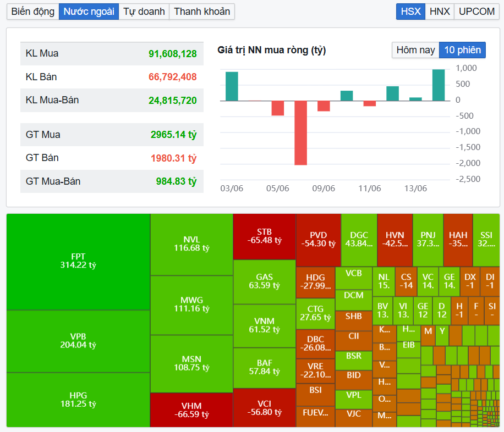Viewport: 504px width, 432px height.
Task: Select the VHM -66.59 tỷ tile
Action: tap(191, 410)
